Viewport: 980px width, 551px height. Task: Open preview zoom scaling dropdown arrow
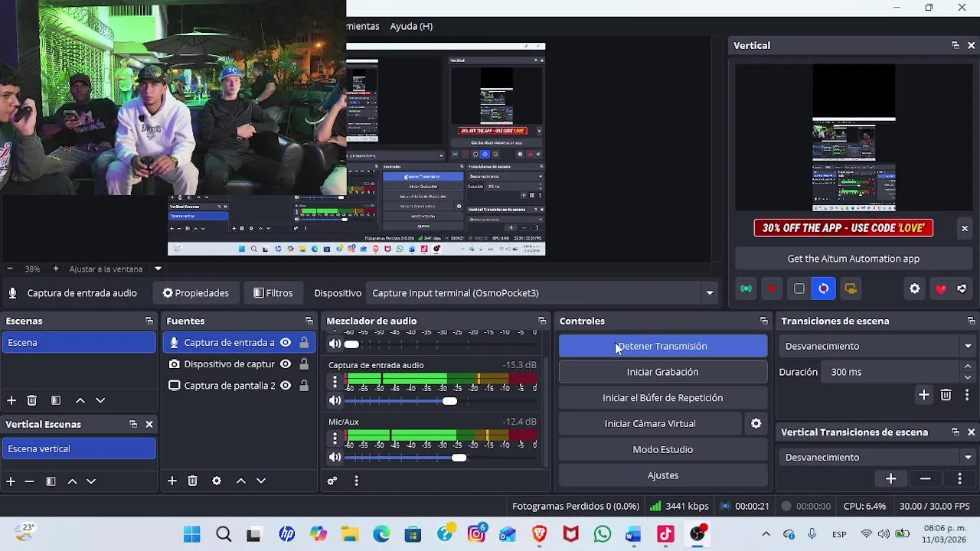point(158,269)
